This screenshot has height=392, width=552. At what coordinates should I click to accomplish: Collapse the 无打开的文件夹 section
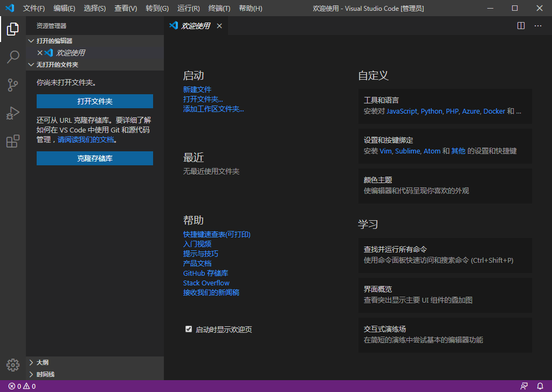click(95, 65)
